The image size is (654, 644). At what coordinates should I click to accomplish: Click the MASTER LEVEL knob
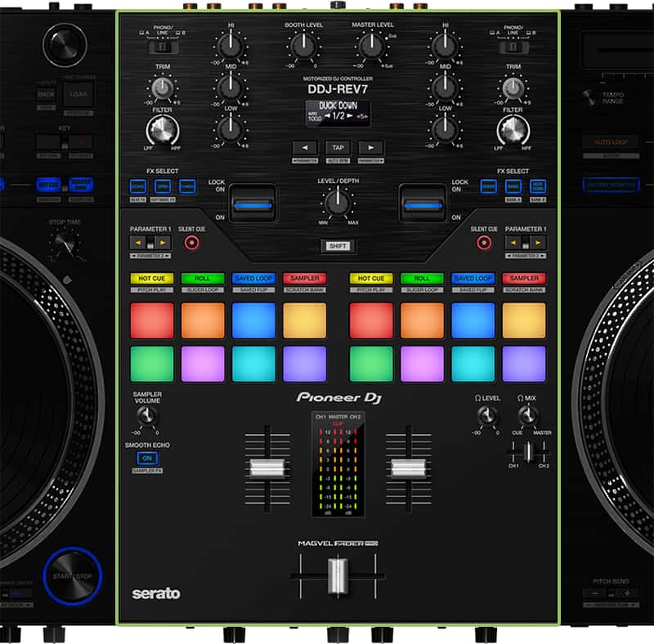click(x=372, y=46)
